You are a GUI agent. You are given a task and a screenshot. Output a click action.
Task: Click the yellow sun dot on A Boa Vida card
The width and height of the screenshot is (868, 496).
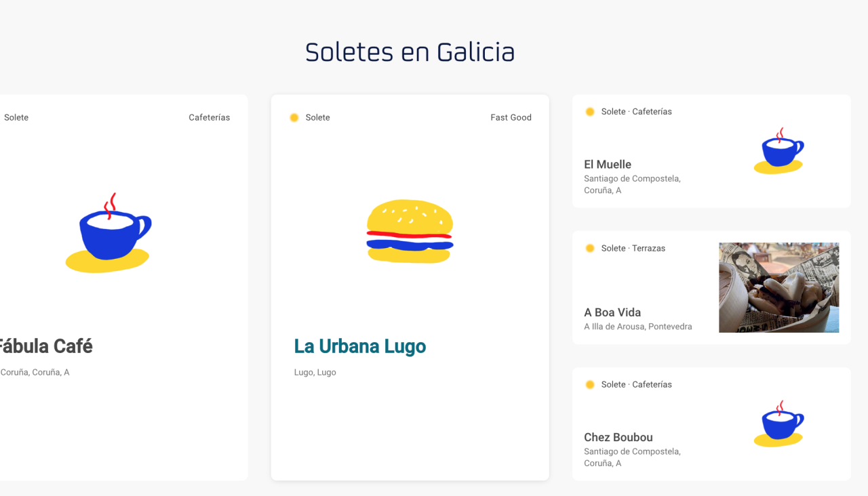tap(590, 249)
